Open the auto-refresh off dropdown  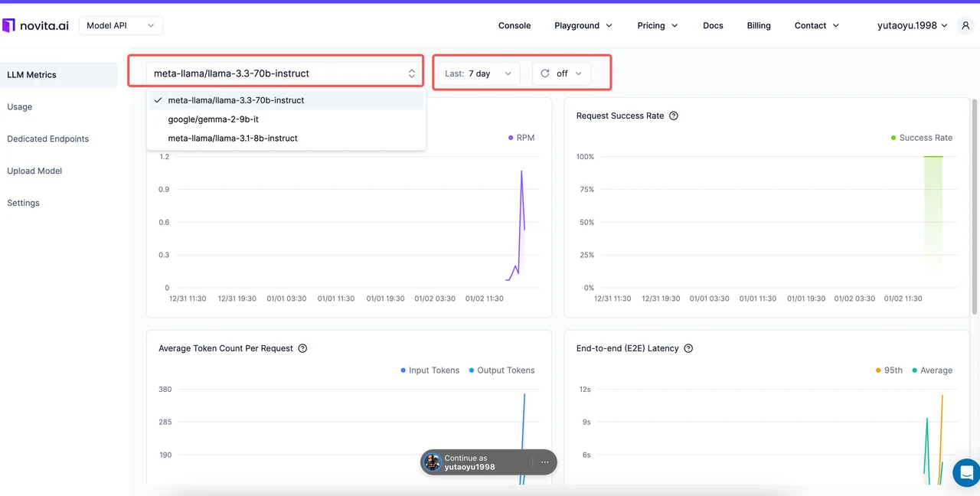[561, 73]
